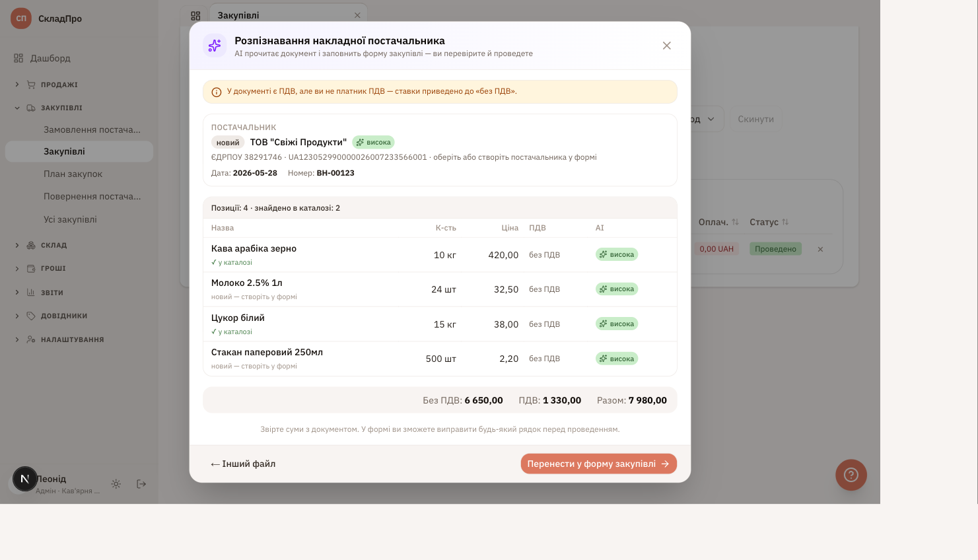This screenshot has height=560, width=978.
Task: Expand the СКЛАД sidebar section
Action: pos(79,245)
